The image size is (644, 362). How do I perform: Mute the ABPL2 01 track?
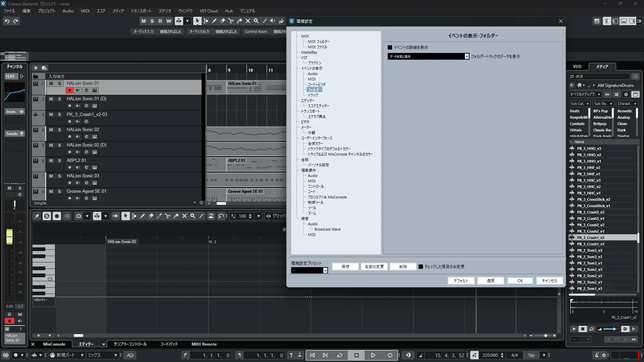(x=51, y=161)
